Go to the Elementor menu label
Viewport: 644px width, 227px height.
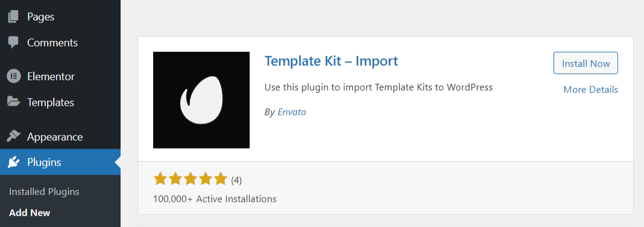click(51, 77)
